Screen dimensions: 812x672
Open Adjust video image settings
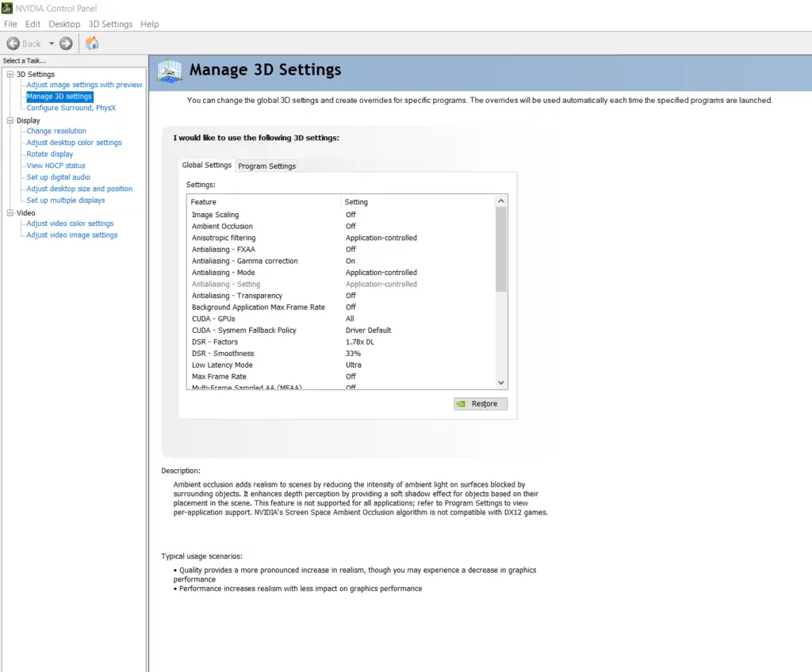point(72,235)
